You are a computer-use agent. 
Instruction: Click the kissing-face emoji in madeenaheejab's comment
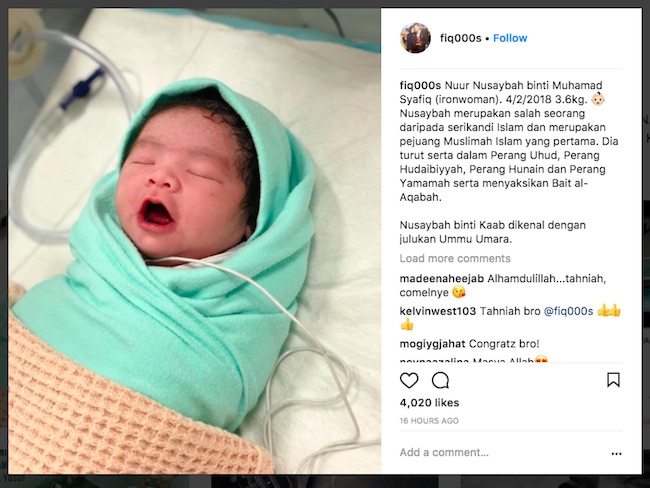(459, 292)
